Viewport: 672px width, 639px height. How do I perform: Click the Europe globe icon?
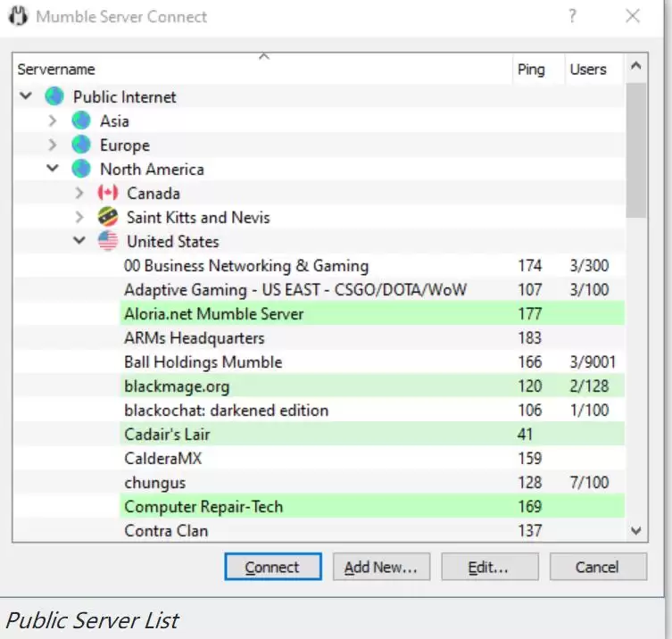(x=81, y=145)
